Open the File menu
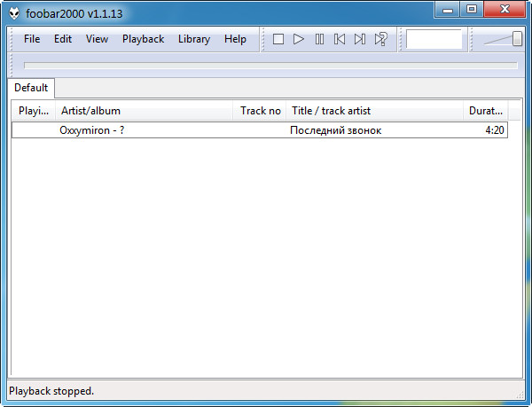 (x=32, y=39)
